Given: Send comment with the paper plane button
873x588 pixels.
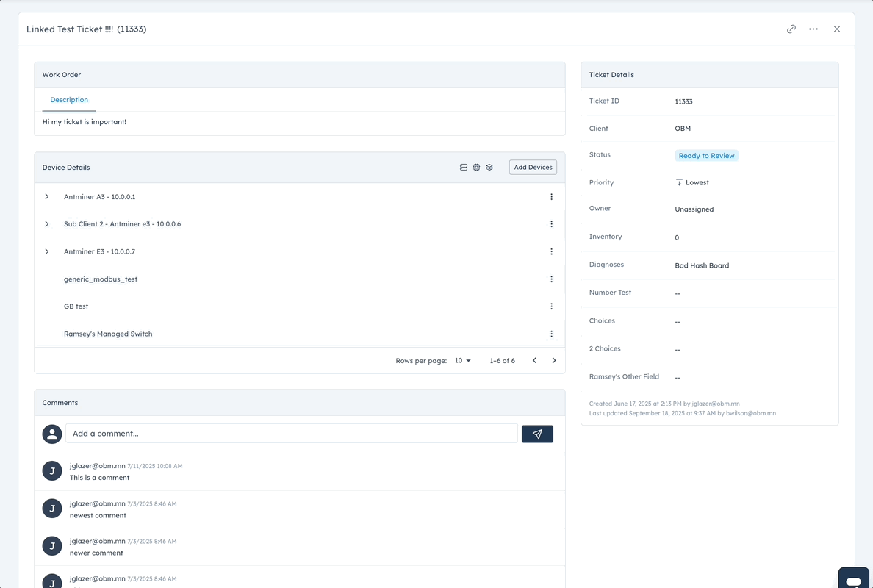Looking at the screenshot, I should [537, 434].
